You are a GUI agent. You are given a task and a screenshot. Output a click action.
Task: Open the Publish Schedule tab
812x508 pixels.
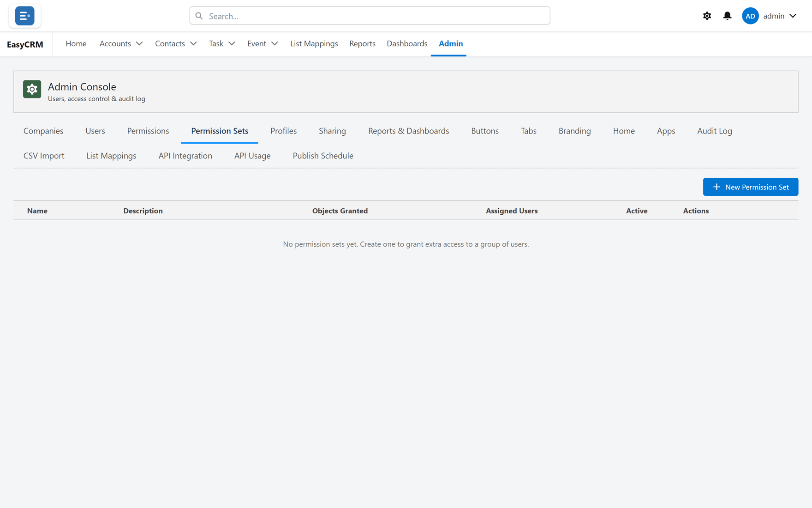(x=323, y=156)
